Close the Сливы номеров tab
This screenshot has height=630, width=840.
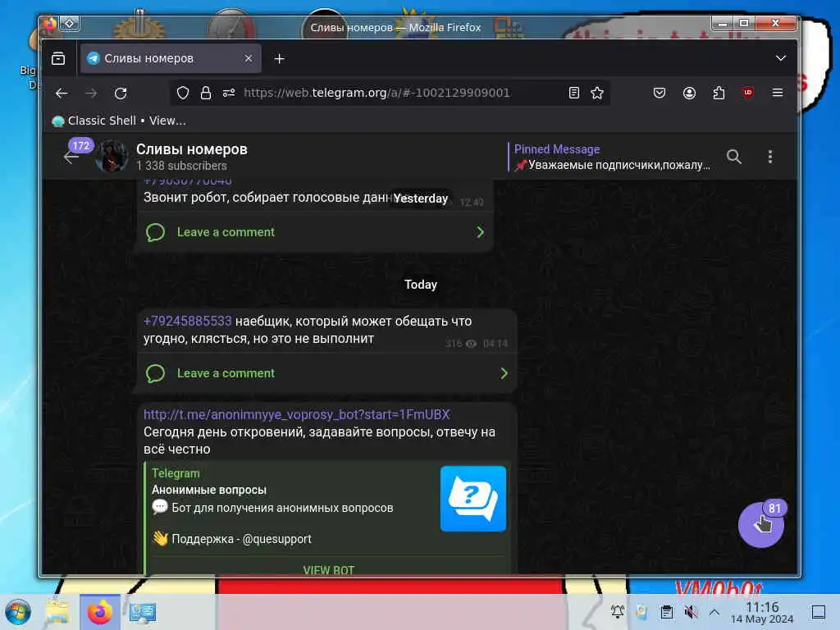[x=249, y=58]
